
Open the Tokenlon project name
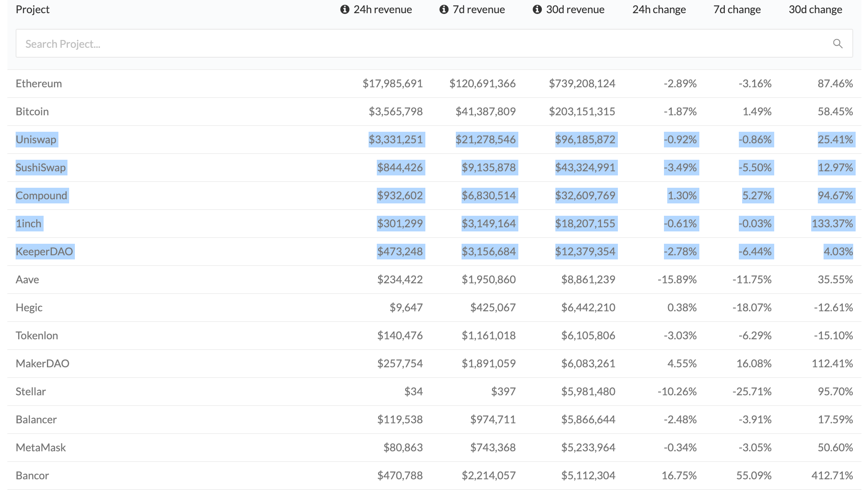37,336
